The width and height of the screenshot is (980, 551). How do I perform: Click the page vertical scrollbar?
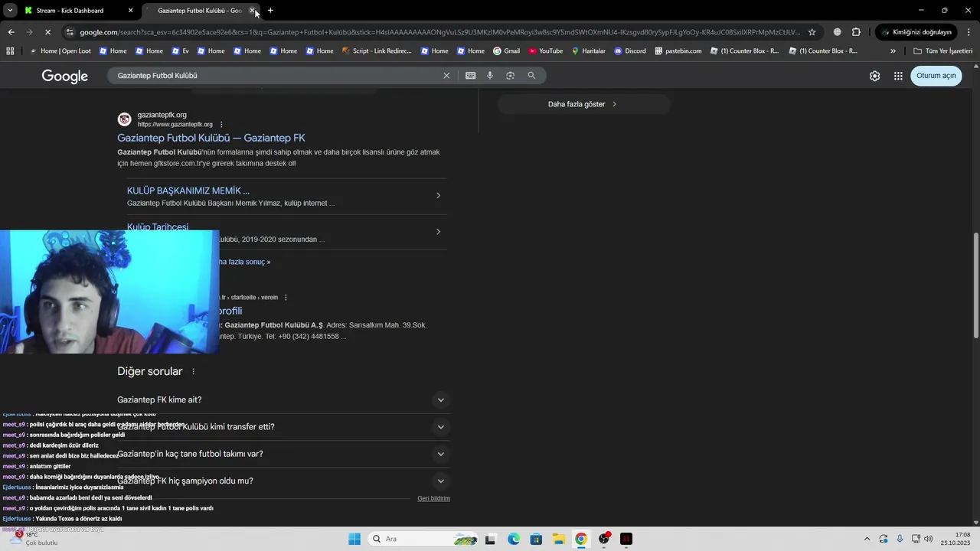click(x=975, y=285)
